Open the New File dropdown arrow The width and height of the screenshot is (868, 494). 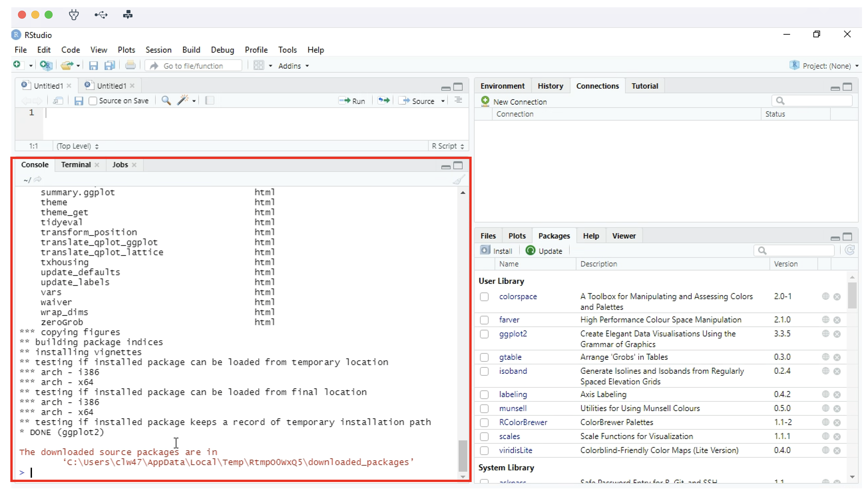click(31, 66)
